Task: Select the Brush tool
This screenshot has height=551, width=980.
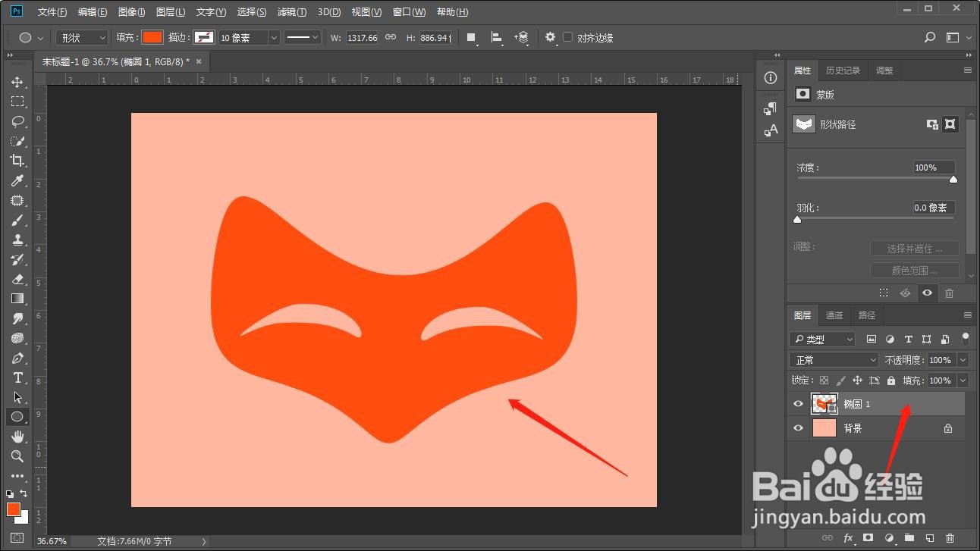Action: (x=17, y=220)
